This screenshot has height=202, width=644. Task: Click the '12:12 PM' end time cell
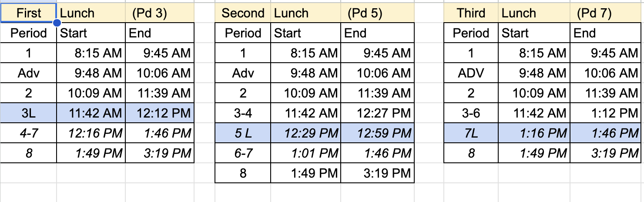(x=159, y=113)
